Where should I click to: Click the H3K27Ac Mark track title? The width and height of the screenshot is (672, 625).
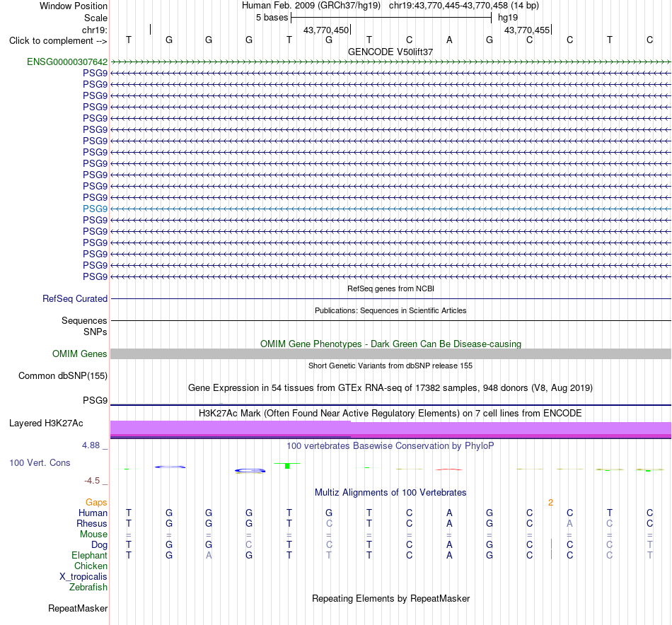390,414
